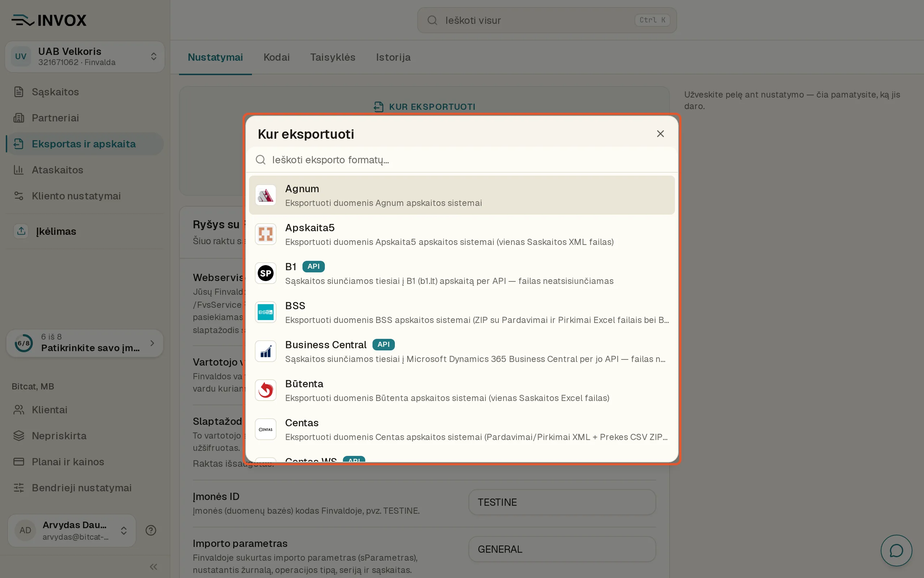
Task: Switch to the Taisyklės tab
Action: point(332,57)
